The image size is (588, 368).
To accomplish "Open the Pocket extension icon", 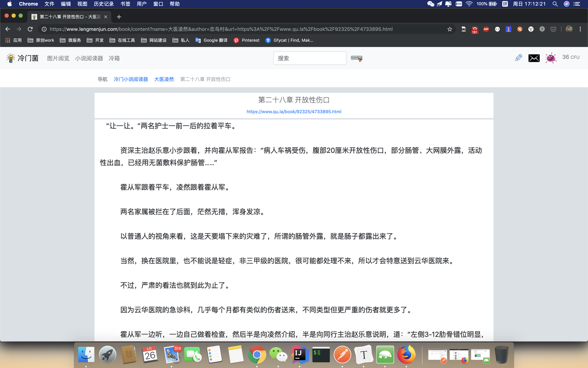I will [553, 29].
